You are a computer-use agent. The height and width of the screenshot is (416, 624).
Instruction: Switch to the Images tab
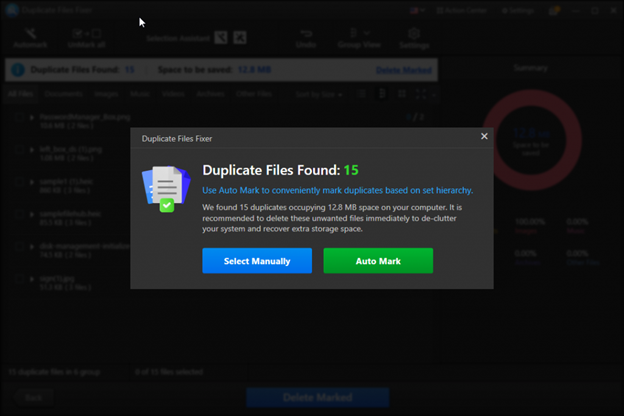(106, 94)
